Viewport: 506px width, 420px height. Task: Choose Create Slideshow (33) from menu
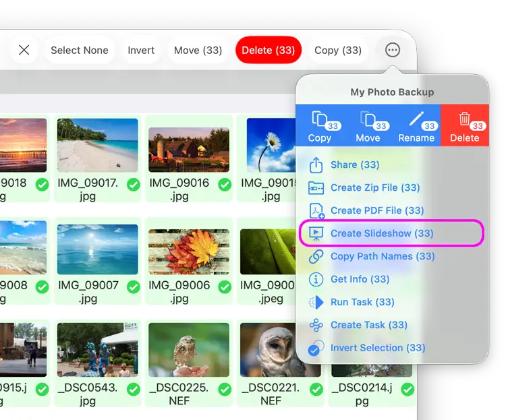381,233
